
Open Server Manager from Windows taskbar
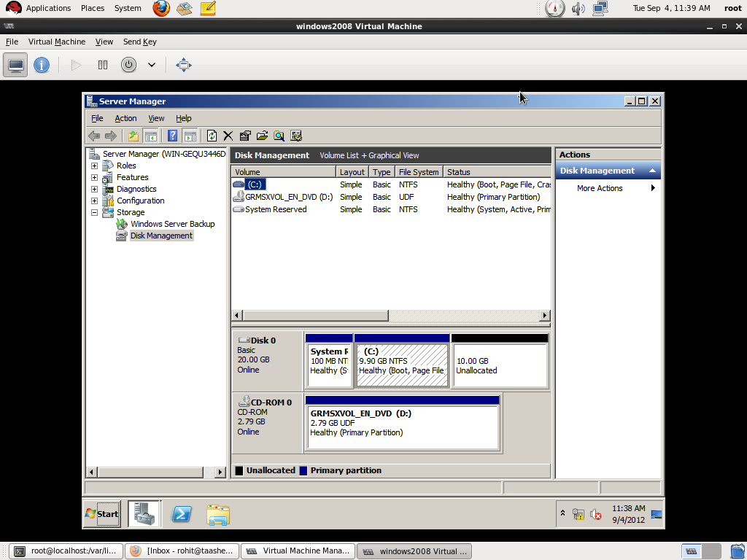click(x=144, y=514)
